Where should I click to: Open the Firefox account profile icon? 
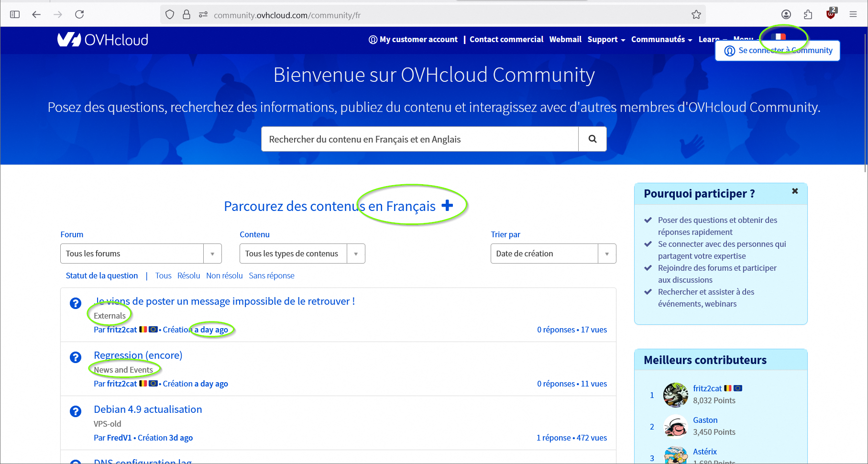(x=786, y=14)
